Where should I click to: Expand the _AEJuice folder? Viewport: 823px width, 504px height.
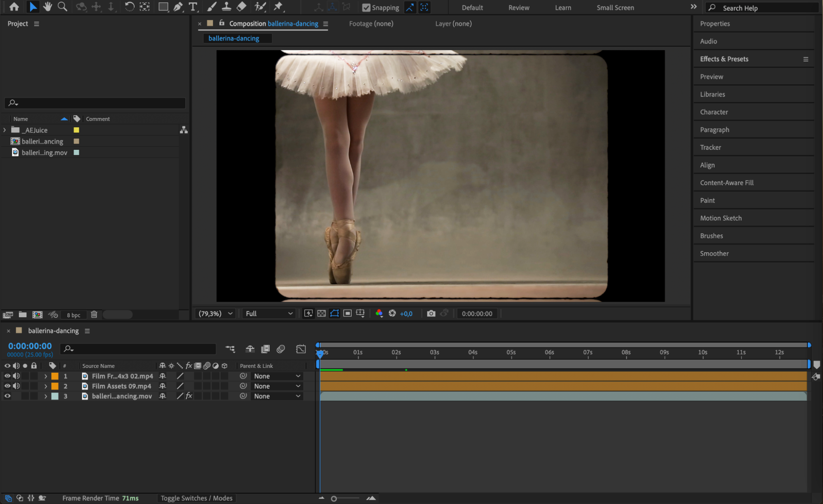pyautogui.click(x=5, y=130)
